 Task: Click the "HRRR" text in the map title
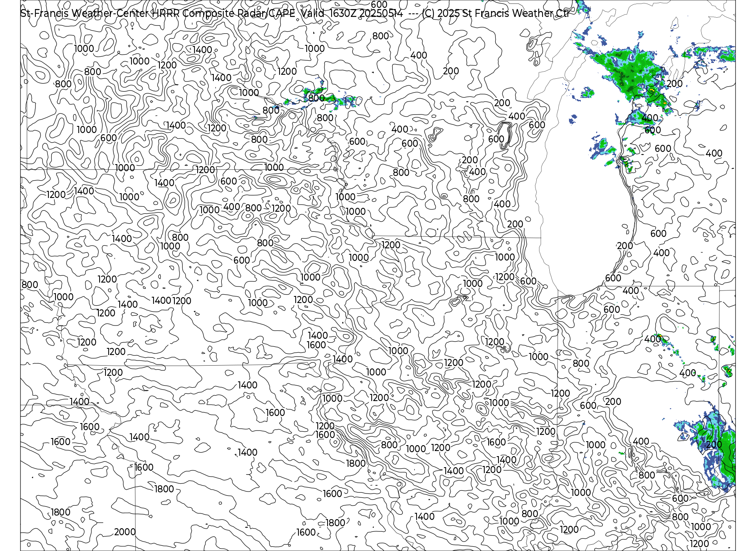click(x=166, y=13)
